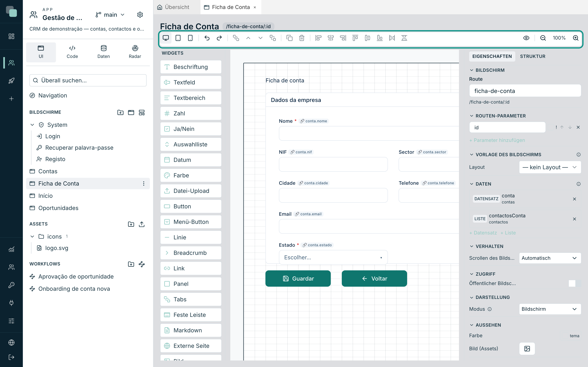
Task: Open the Daten tab
Action: tap(104, 52)
